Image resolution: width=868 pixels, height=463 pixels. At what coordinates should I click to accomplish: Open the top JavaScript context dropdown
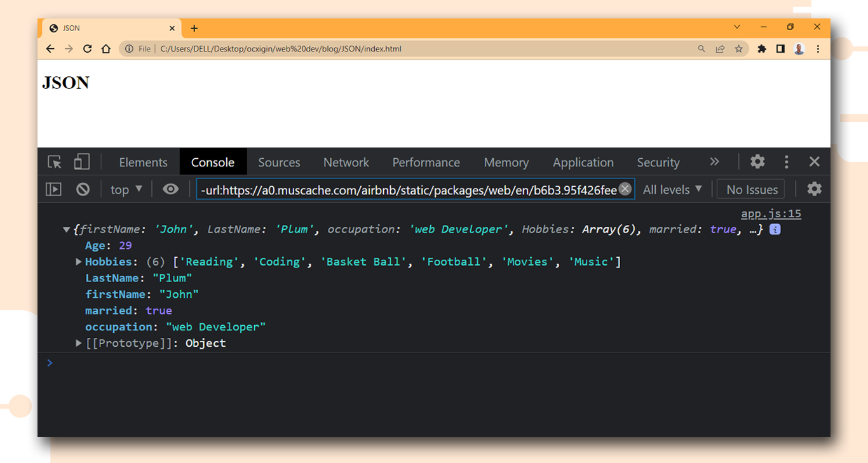click(x=126, y=189)
